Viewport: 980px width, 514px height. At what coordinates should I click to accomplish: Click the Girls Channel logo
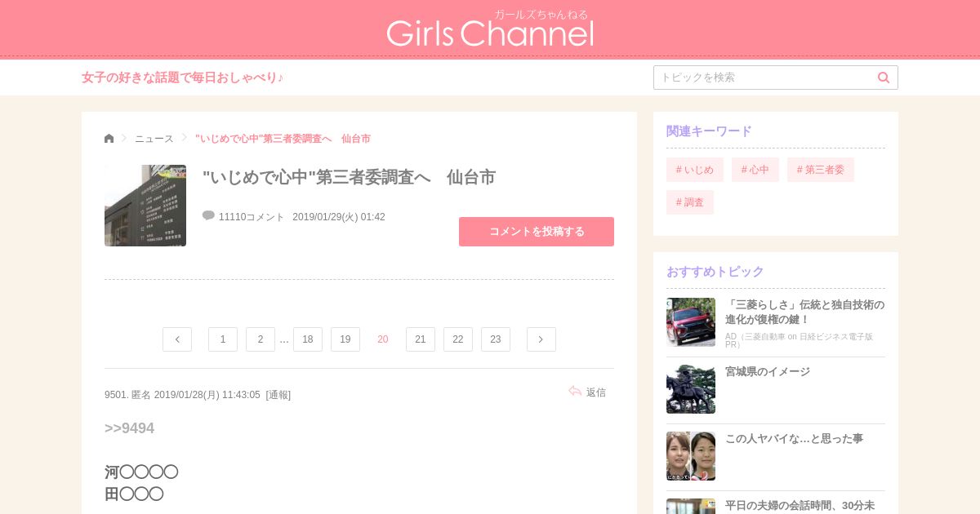(x=490, y=29)
